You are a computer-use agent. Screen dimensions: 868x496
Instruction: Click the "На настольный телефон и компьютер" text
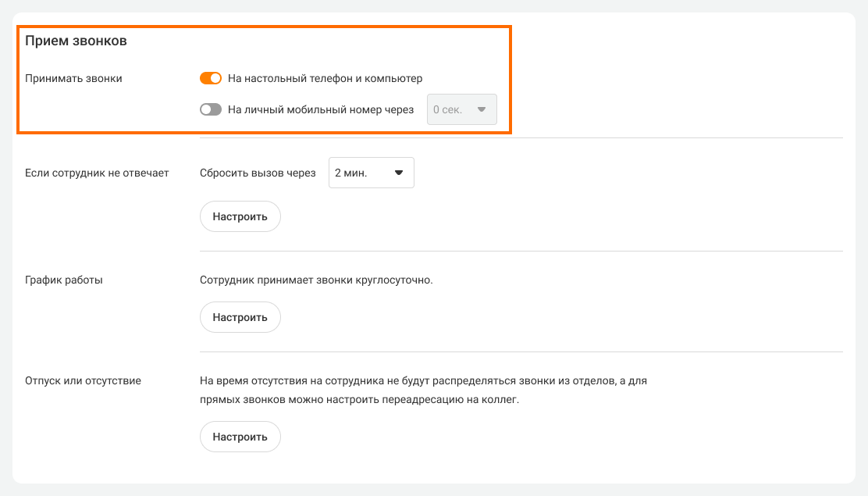pyautogui.click(x=325, y=78)
